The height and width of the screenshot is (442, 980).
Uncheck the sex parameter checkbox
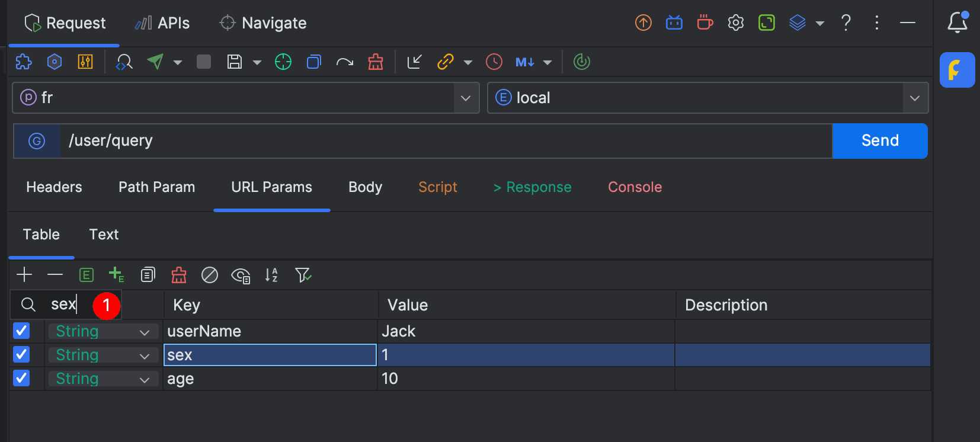(x=21, y=354)
